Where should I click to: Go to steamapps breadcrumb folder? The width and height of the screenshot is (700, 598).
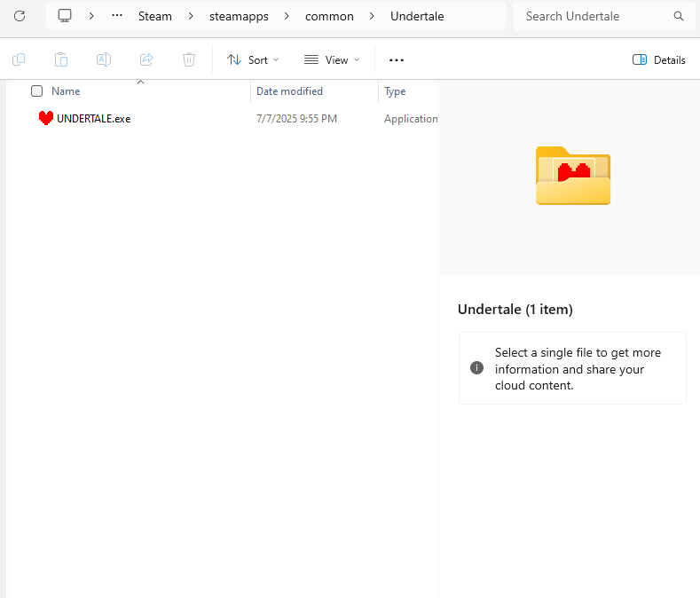click(239, 17)
